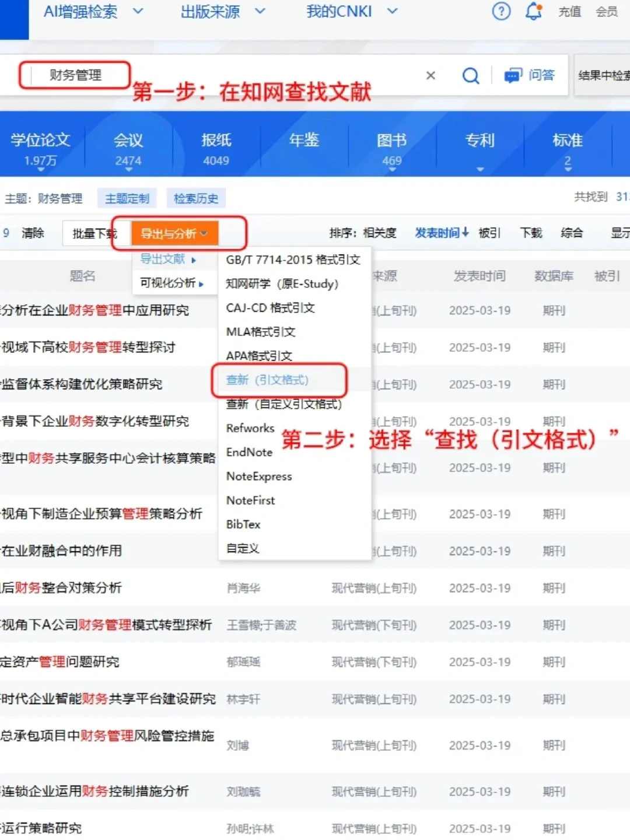Open 检索历史
This screenshot has height=840, width=630.
point(196,198)
